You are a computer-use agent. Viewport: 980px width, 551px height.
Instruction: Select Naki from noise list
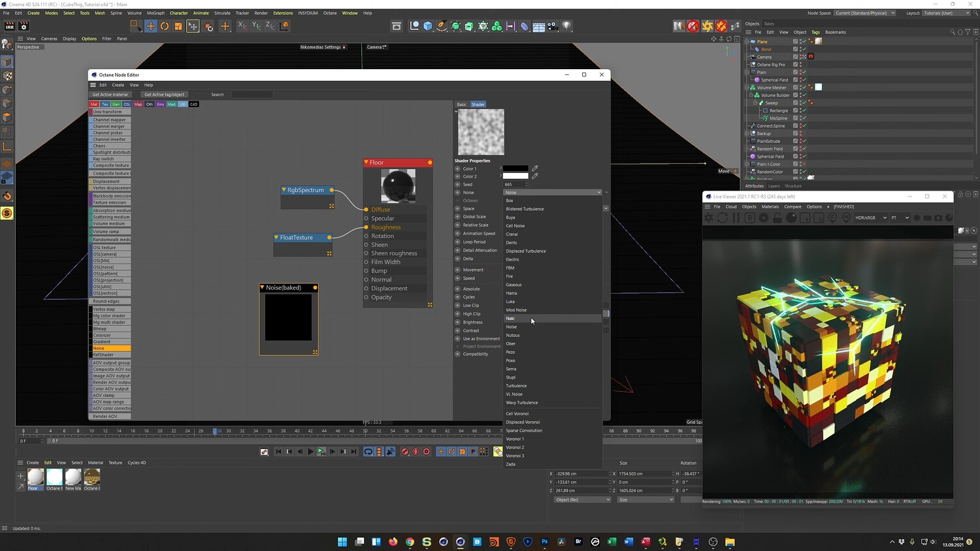[552, 319]
